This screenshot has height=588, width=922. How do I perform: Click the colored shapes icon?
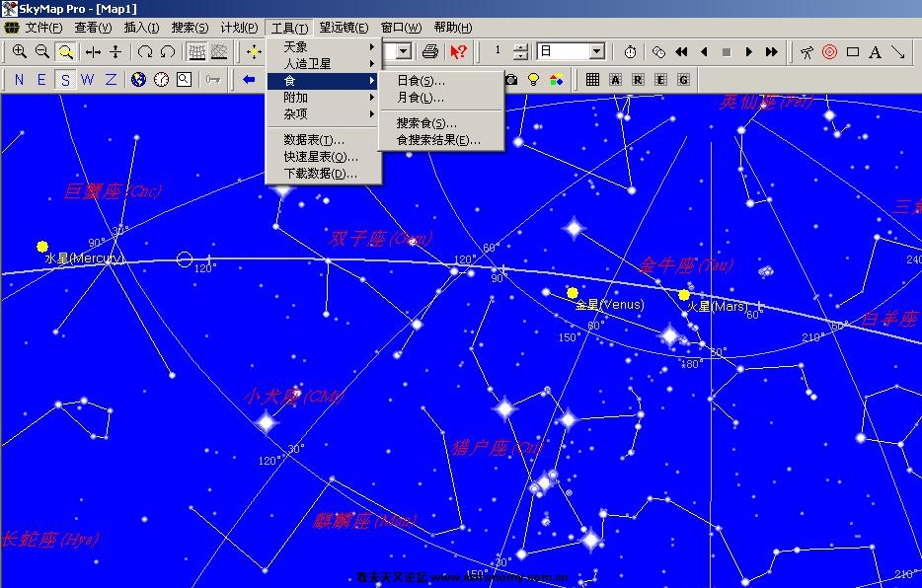point(556,79)
